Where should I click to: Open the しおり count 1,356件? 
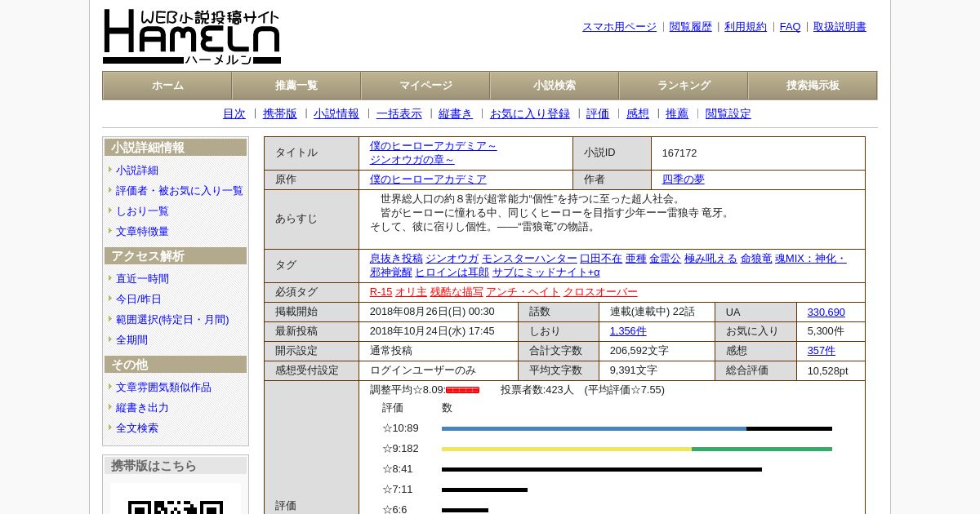tap(628, 331)
